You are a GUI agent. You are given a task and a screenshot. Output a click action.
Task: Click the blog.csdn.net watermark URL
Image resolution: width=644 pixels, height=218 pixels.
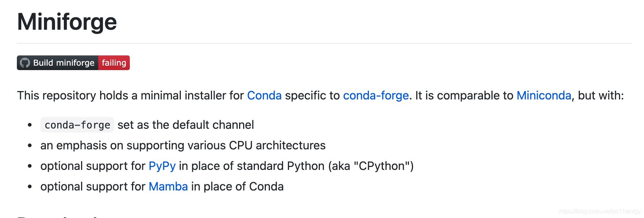click(599, 211)
